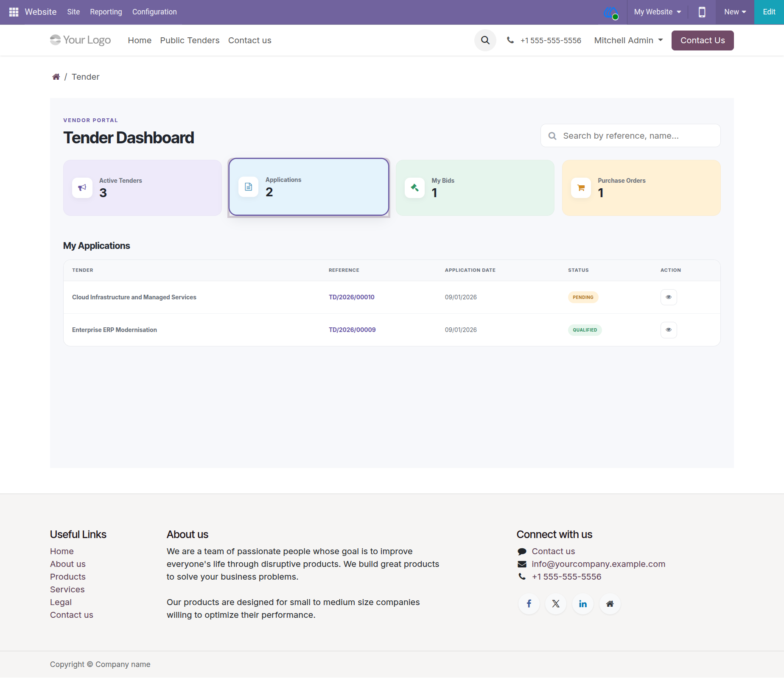Expand the New dropdown

(x=735, y=12)
